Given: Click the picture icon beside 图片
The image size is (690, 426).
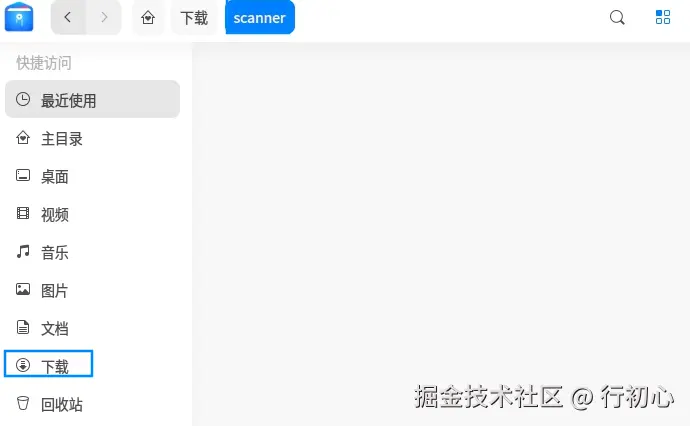Looking at the screenshot, I should tap(23, 289).
